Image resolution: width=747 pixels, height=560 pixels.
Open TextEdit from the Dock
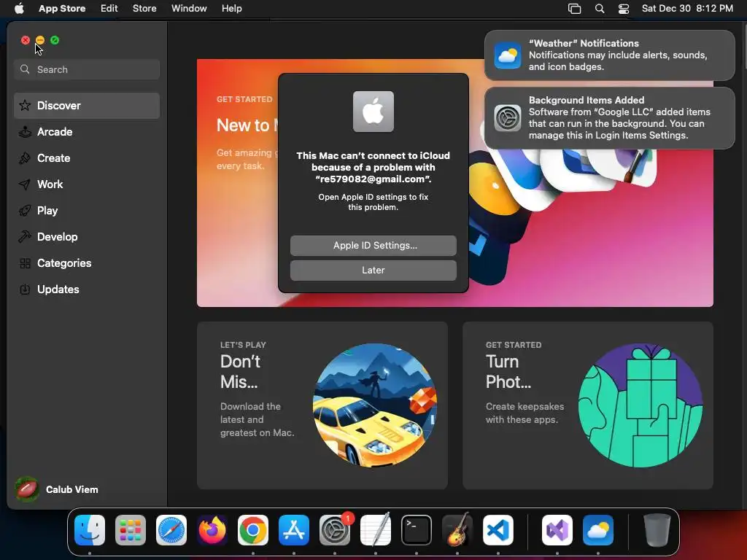(x=376, y=530)
